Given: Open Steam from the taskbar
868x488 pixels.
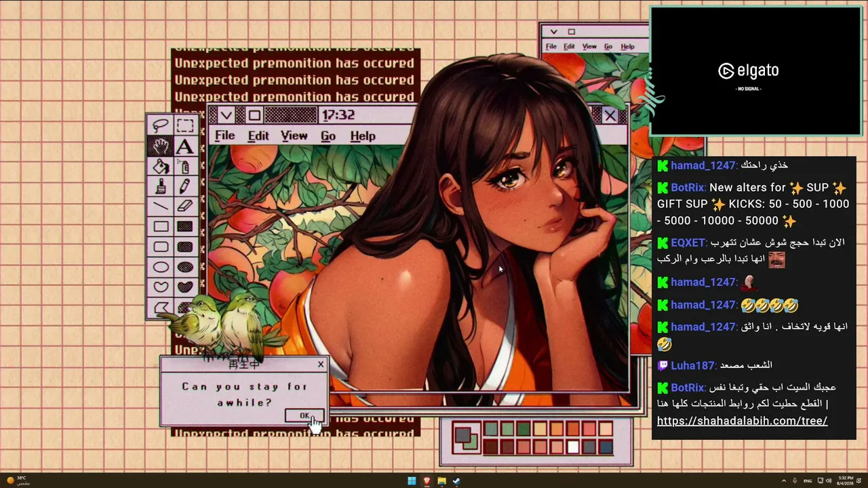Looking at the screenshot, I should point(456,481).
